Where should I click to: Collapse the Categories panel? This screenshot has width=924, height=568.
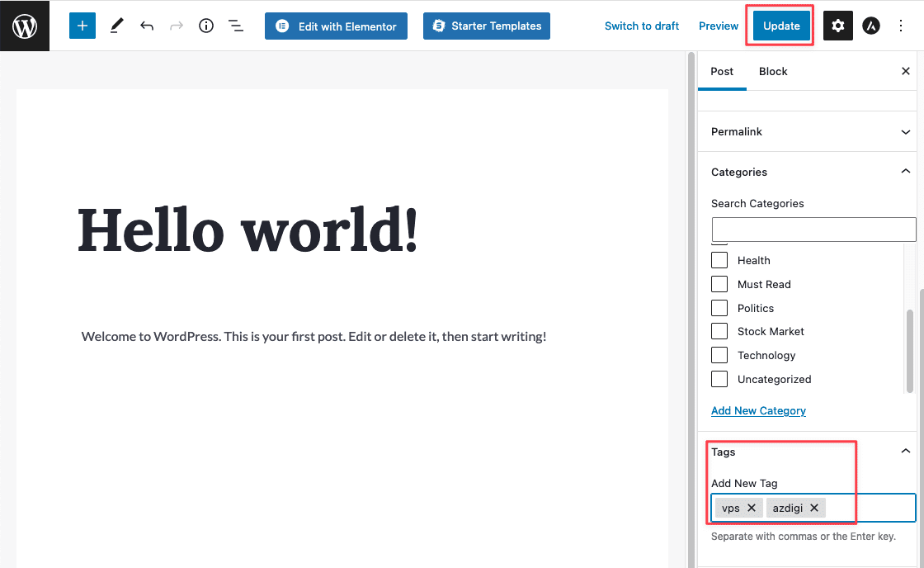point(905,172)
